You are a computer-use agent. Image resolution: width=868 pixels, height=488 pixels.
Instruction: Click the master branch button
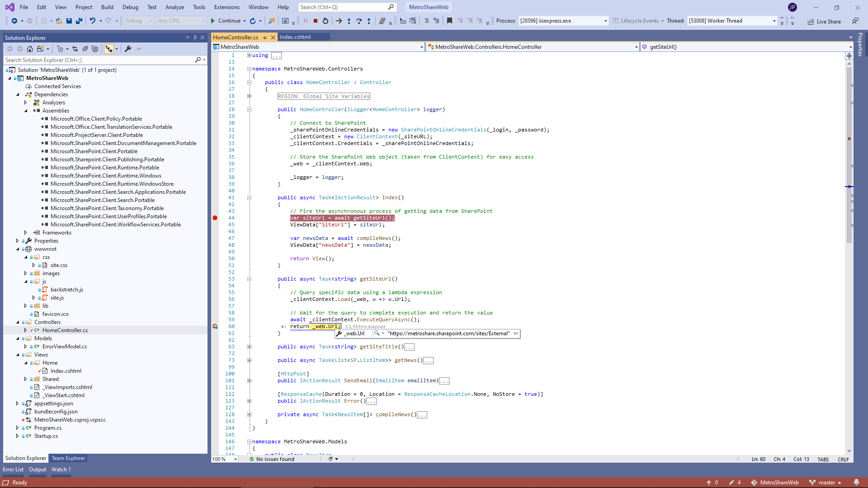coord(825,483)
